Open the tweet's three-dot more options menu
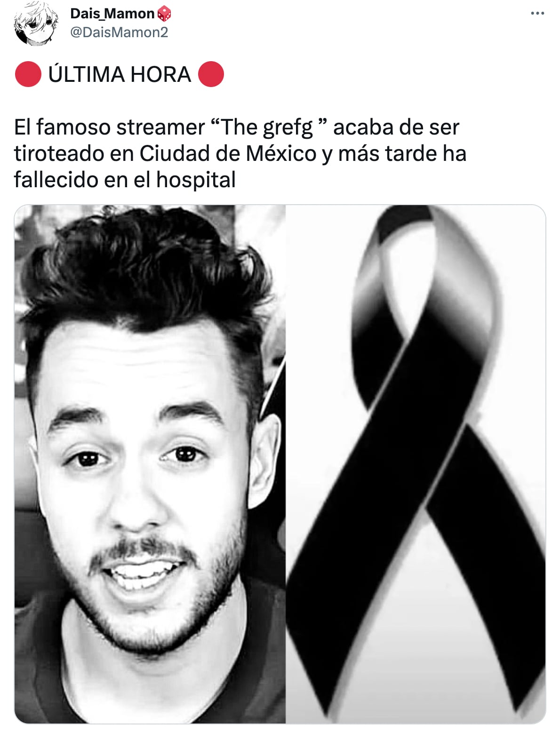Image resolution: width=560 pixels, height=732 pixels. coord(537,13)
